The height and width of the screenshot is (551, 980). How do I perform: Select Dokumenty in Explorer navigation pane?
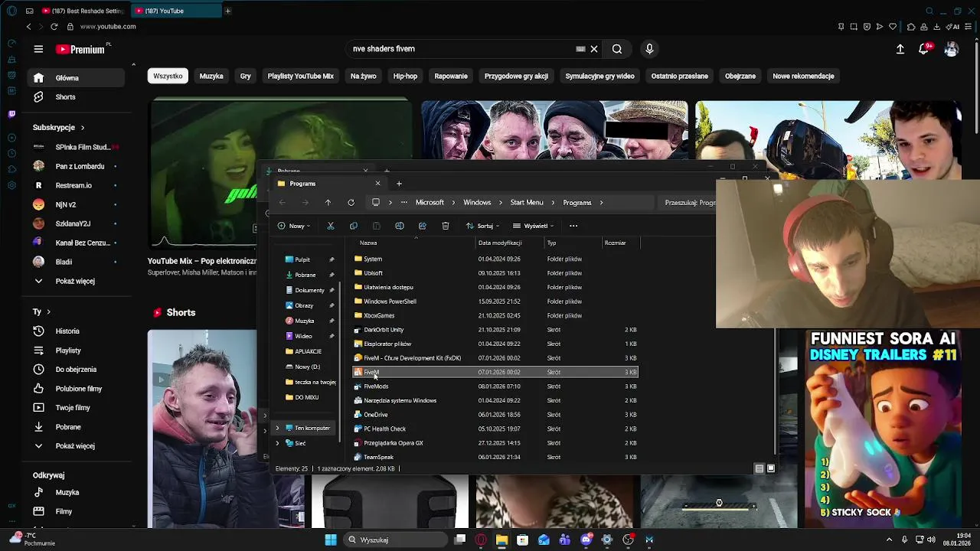tap(309, 290)
